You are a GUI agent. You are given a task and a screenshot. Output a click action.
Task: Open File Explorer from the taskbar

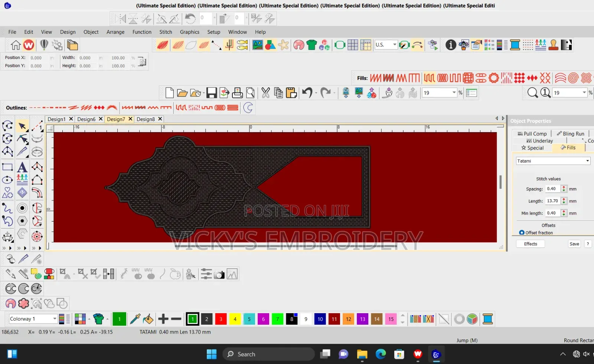[x=362, y=354]
